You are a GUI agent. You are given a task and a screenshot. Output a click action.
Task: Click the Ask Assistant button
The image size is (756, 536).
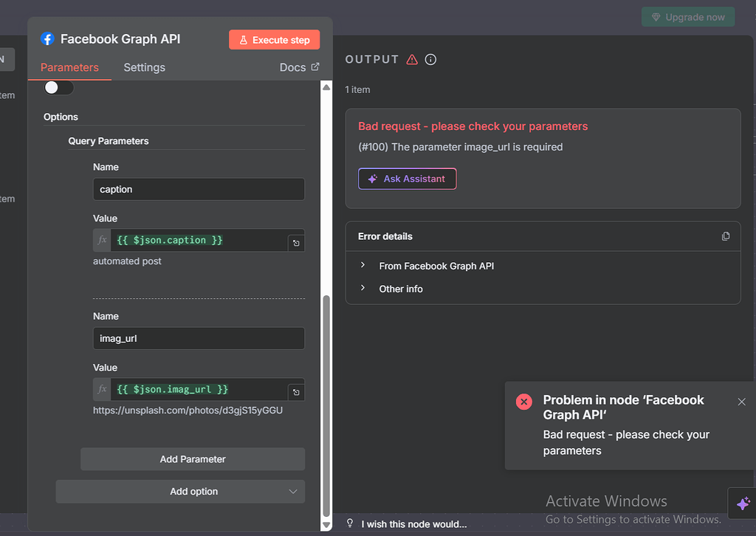(407, 179)
